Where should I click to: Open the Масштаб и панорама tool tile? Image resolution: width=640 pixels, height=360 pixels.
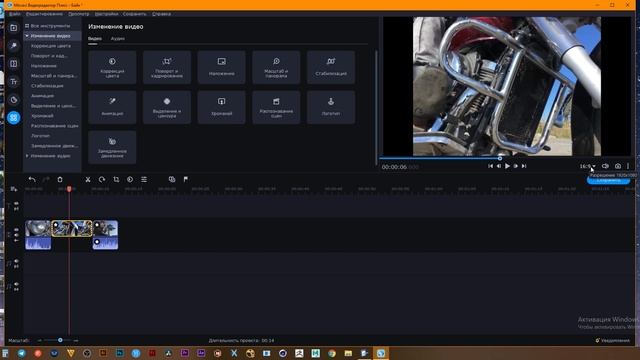(x=276, y=67)
